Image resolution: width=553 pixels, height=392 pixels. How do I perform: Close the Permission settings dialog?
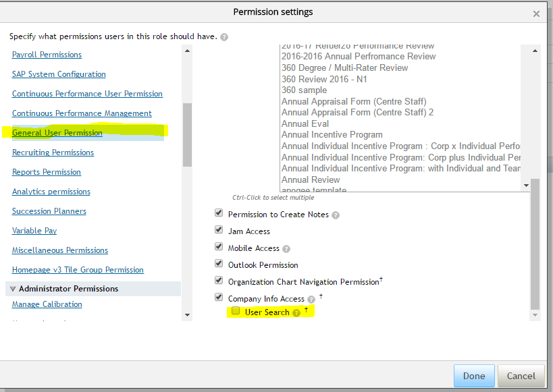tap(536, 13)
